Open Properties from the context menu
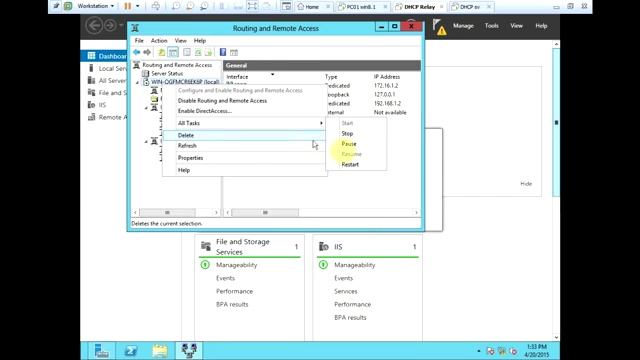 (244, 158)
